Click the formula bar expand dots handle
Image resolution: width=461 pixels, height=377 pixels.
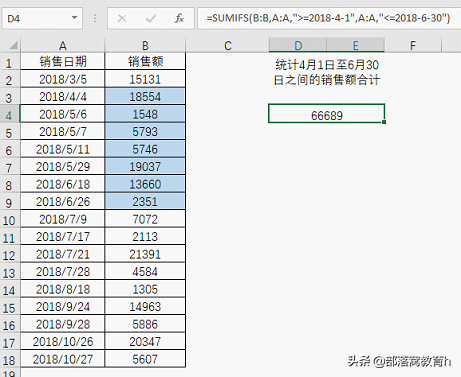pos(95,18)
